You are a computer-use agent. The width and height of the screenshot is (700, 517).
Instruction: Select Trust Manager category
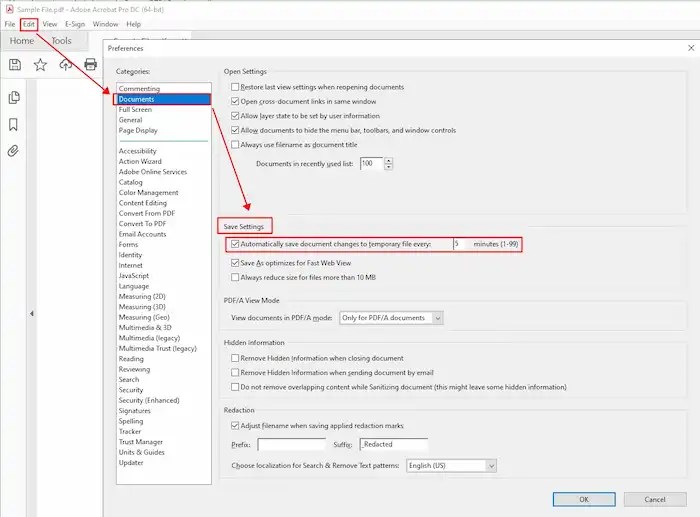141,442
